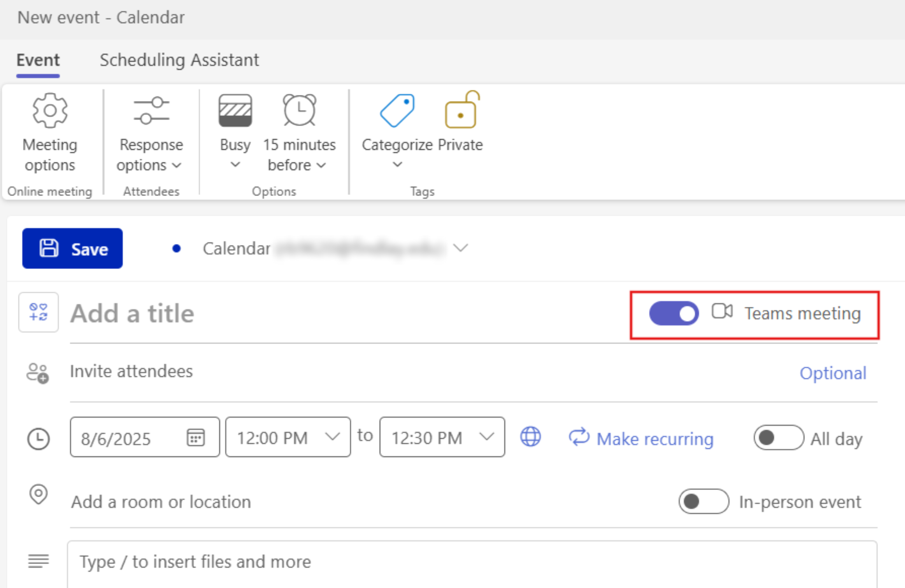The width and height of the screenshot is (905, 588).
Task: Click the Busy status icon
Action: click(235, 111)
